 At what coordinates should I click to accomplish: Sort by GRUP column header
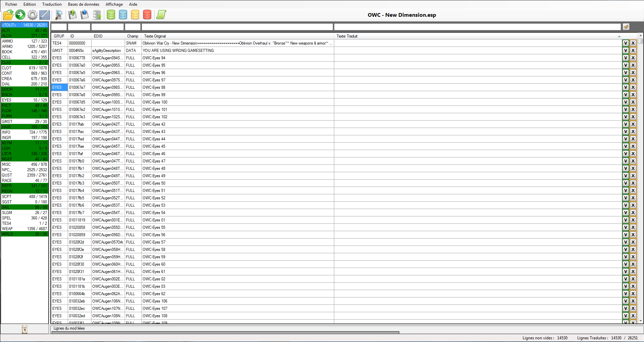(59, 36)
